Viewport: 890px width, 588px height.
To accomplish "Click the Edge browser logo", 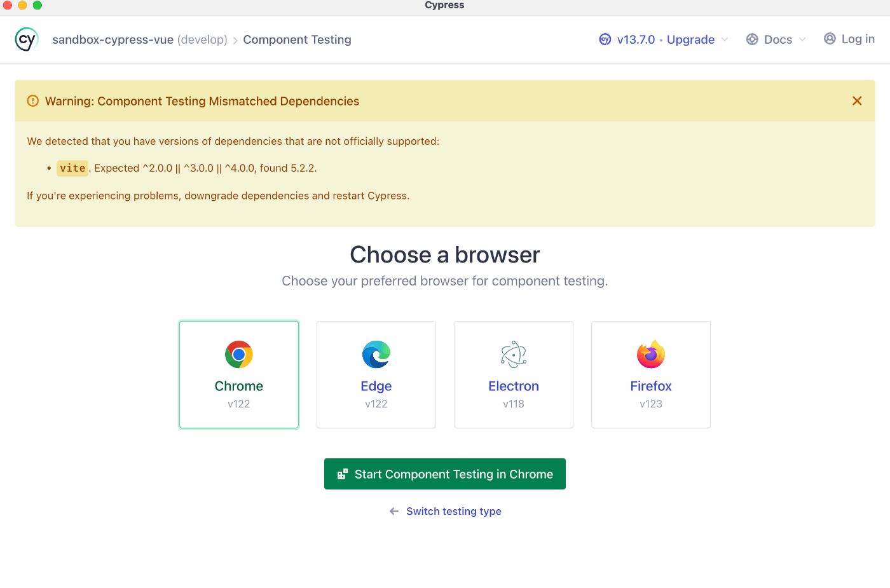I will [376, 355].
